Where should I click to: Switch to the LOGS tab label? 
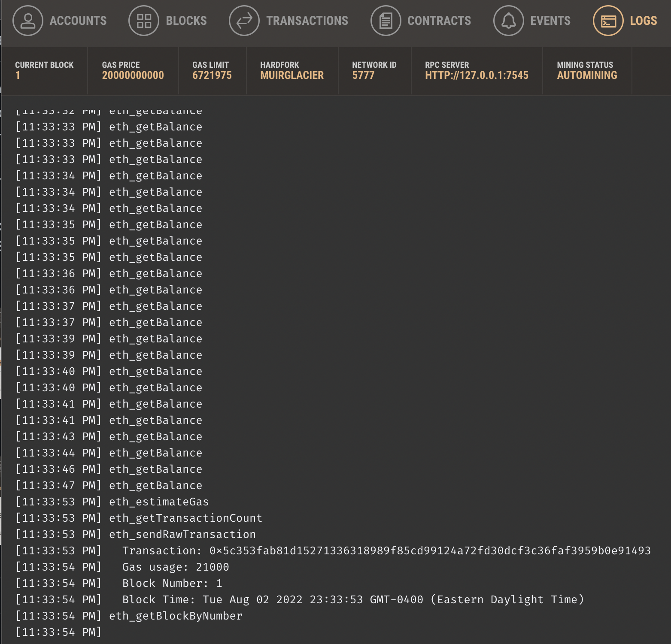point(644,21)
